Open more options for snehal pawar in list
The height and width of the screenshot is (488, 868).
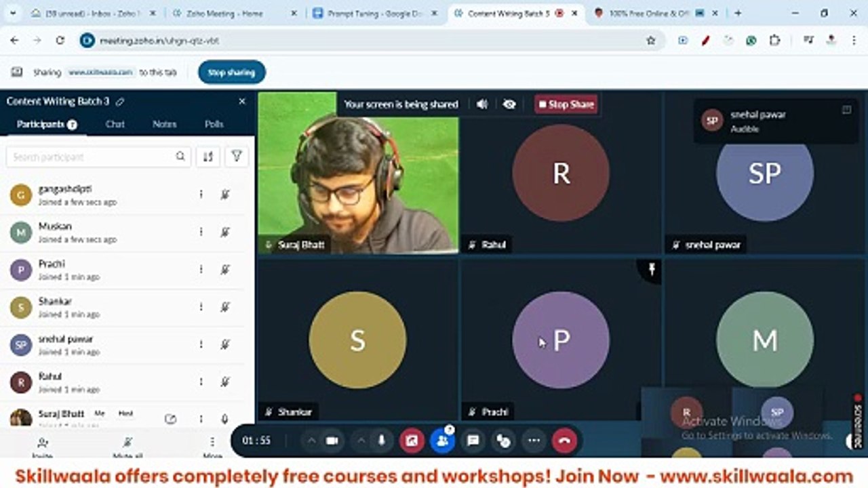pos(201,344)
